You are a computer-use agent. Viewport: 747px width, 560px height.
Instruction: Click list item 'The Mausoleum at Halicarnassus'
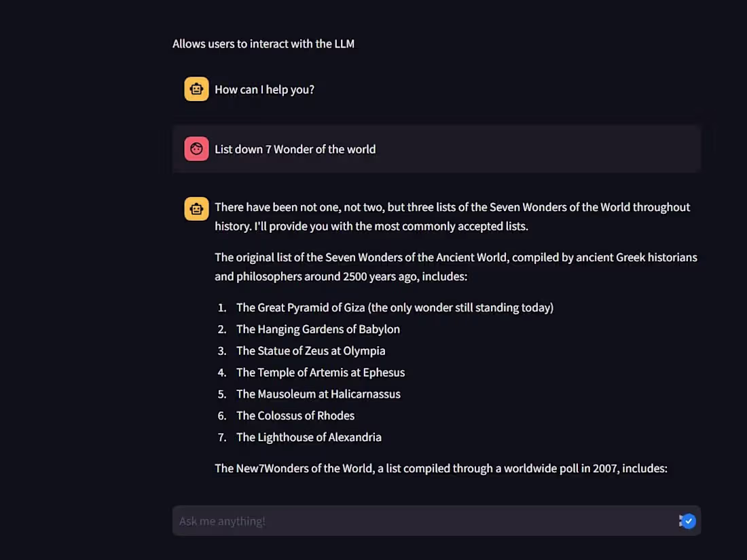(x=318, y=394)
